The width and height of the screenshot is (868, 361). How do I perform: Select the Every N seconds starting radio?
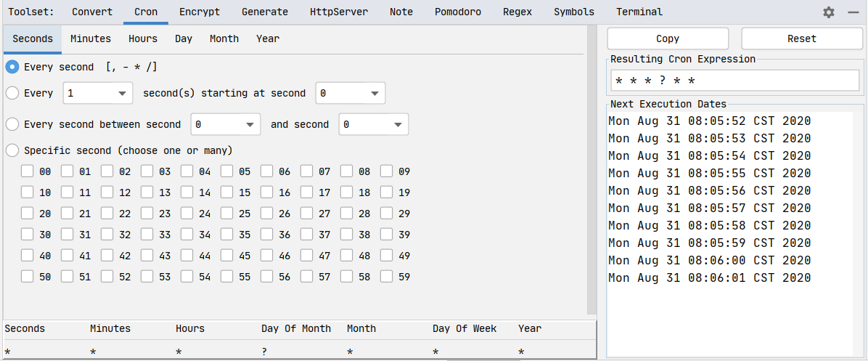pyautogui.click(x=12, y=93)
